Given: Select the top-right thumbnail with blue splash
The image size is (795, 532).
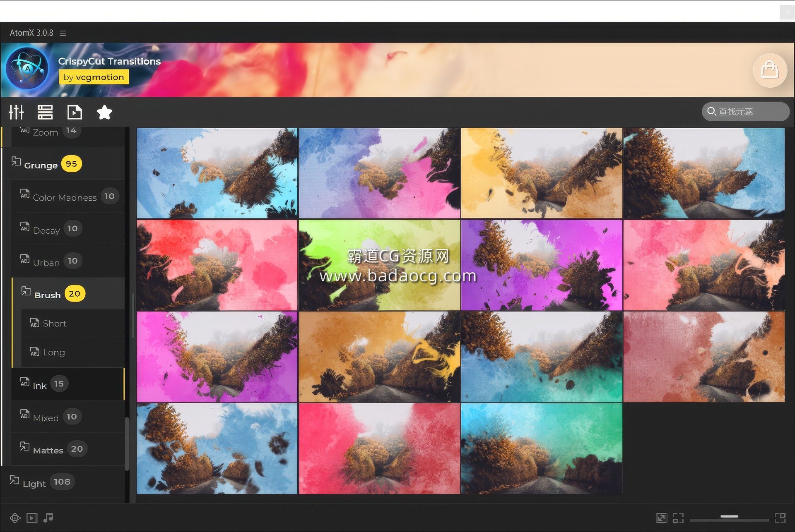Looking at the screenshot, I should [x=704, y=173].
